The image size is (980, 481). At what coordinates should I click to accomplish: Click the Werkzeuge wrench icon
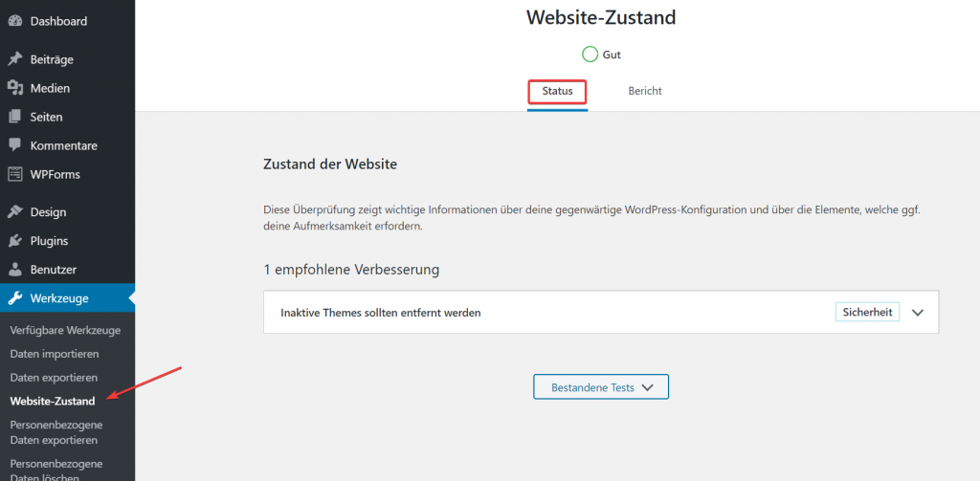tap(15, 298)
